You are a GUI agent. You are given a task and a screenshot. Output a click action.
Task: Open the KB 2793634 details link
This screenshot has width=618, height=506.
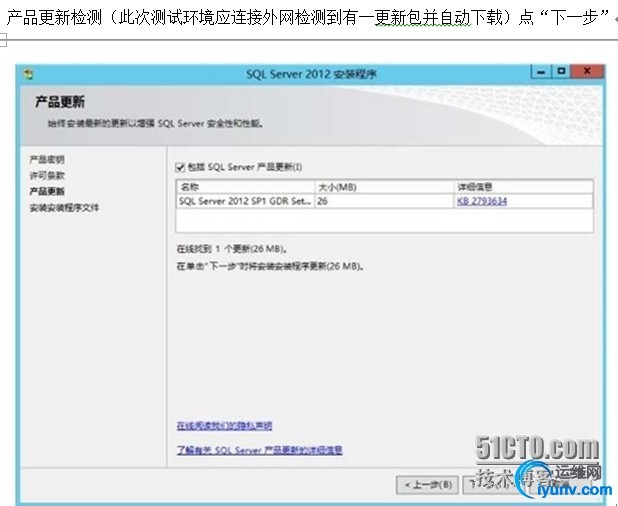tap(482, 201)
